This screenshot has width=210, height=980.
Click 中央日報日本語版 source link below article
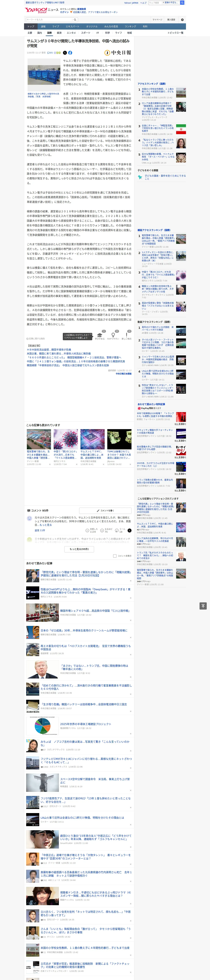pos(123,374)
